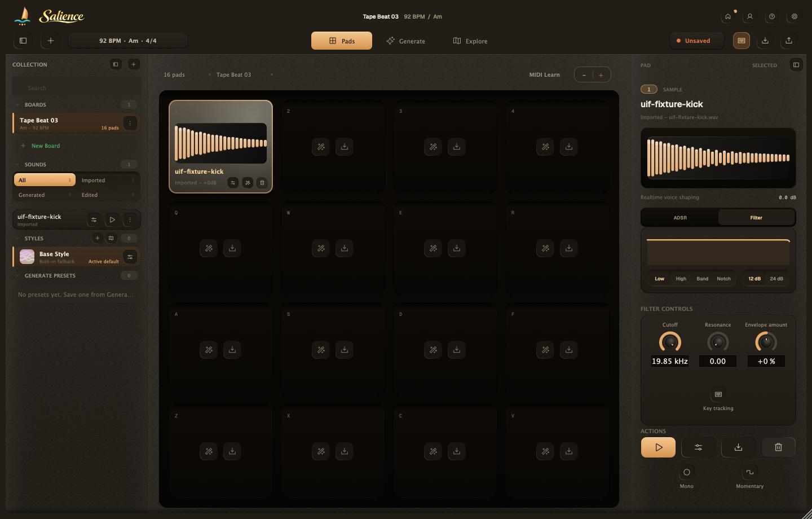Add a new style with Styles plus icon
812x519 pixels.
98,238
